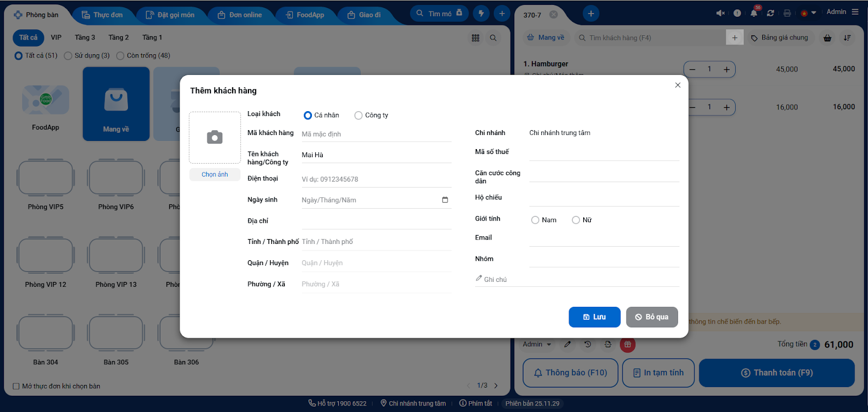Image resolution: width=868 pixels, height=412 pixels.
Task: Open the Nhóm group field
Action: tap(604, 259)
